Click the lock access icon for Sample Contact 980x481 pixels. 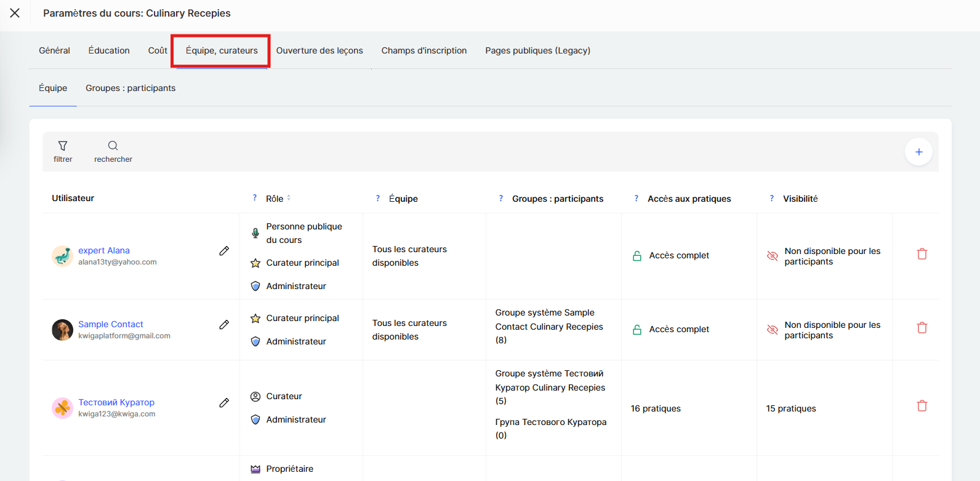(x=637, y=330)
